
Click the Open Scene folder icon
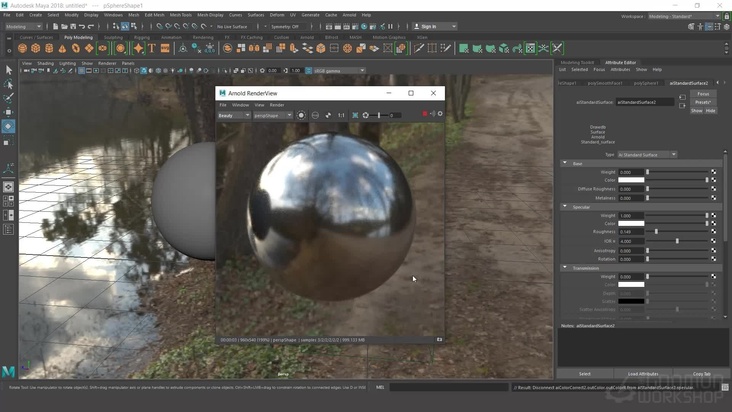coord(64,27)
